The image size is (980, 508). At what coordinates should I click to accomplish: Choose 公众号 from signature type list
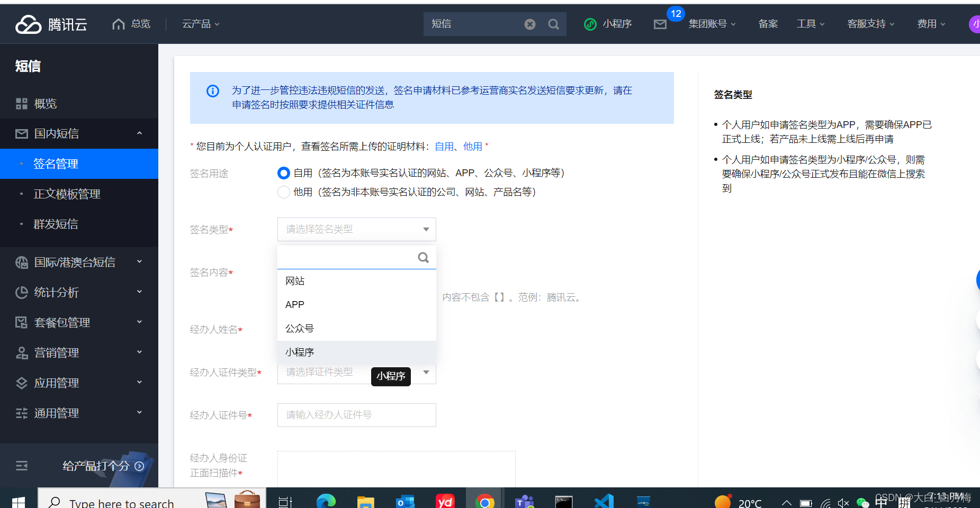(x=356, y=329)
